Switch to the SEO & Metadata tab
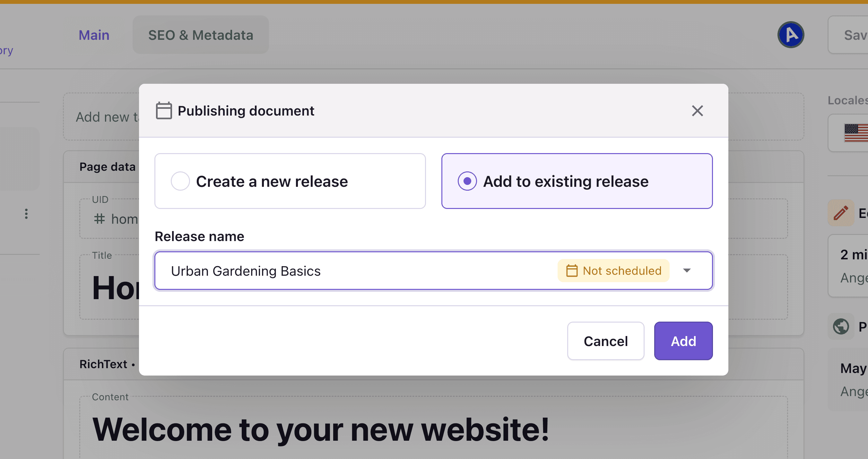868x459 pixels. point(201,35)
